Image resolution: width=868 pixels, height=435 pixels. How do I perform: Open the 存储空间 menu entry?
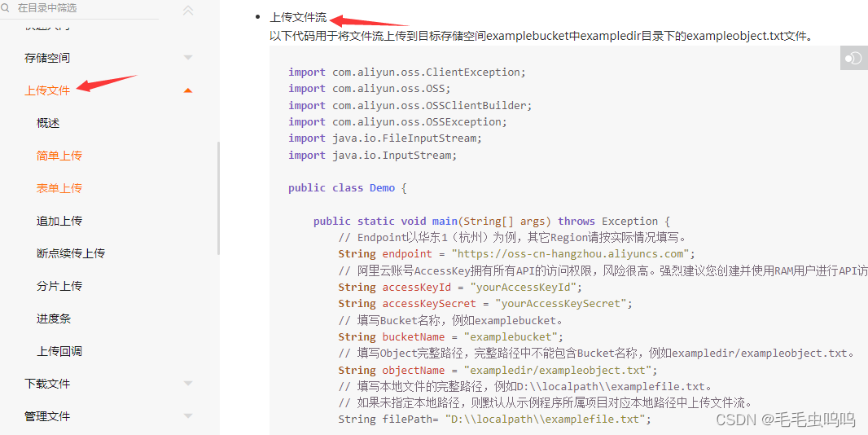(47, 58)
